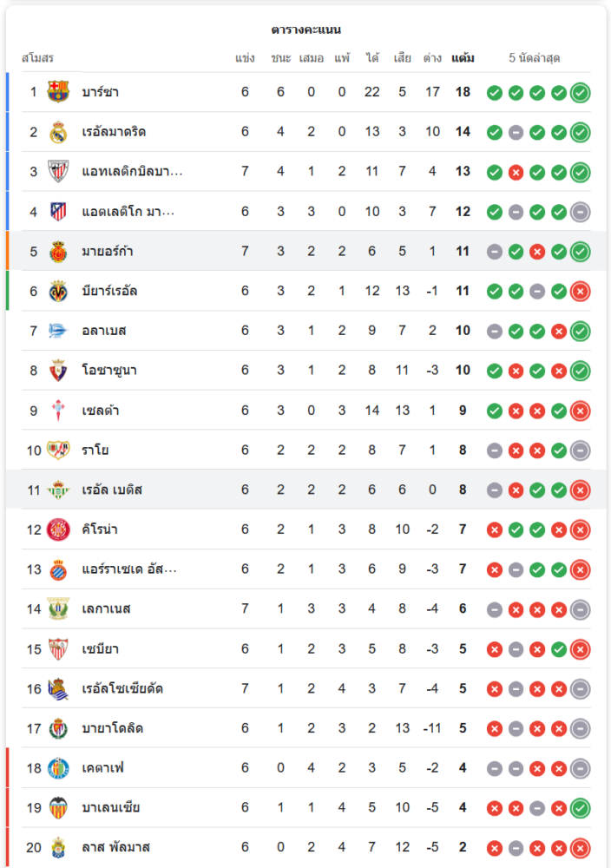Click the Las Palmas crest icon
The width and height of the screenshot is (611, 868).
click(58, 847)
